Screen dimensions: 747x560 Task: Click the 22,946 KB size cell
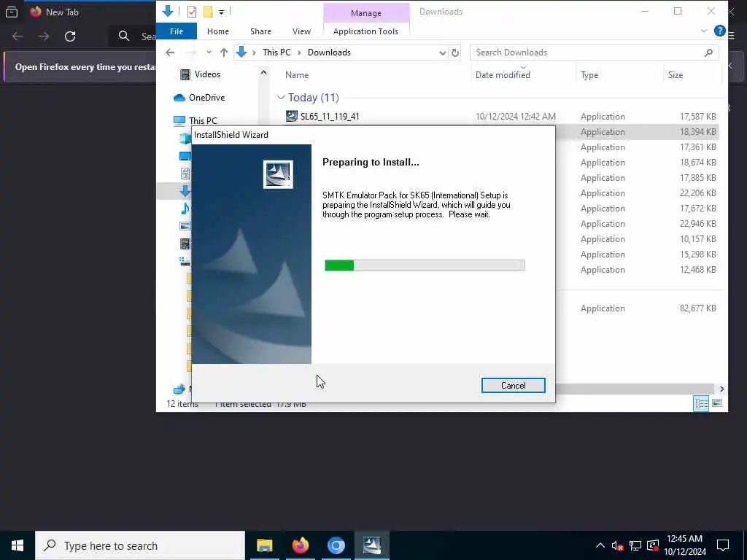tap(698, 223)
